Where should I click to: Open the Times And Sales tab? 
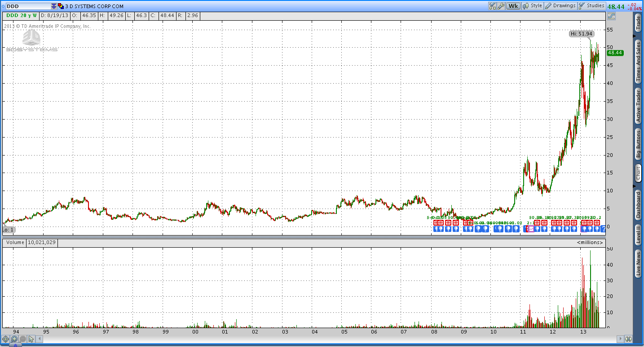(x=638, y=62)
